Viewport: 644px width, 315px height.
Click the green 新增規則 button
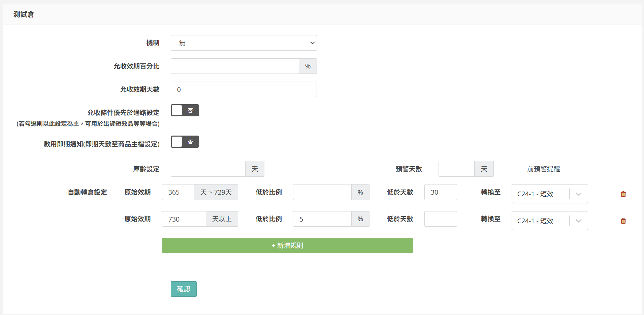[287, 246]
